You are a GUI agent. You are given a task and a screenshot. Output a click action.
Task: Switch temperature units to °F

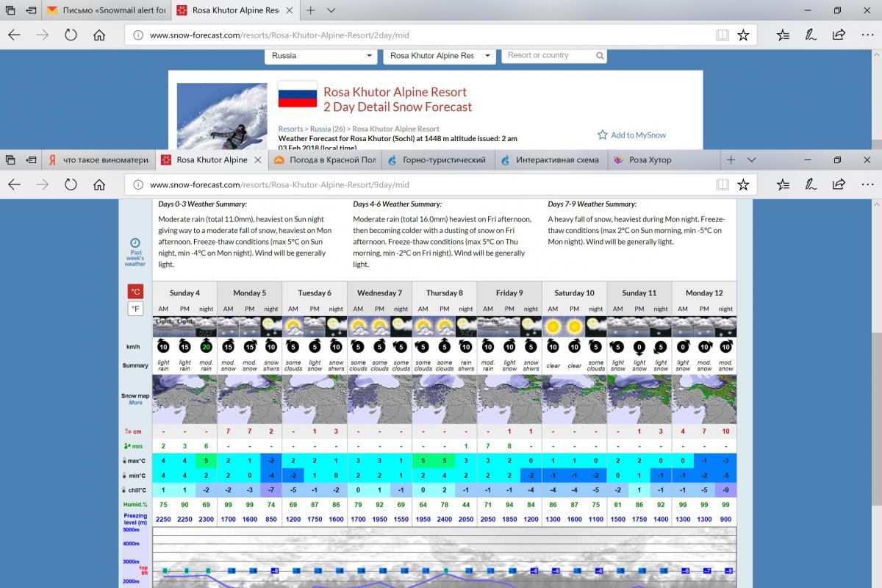point(135,309)
